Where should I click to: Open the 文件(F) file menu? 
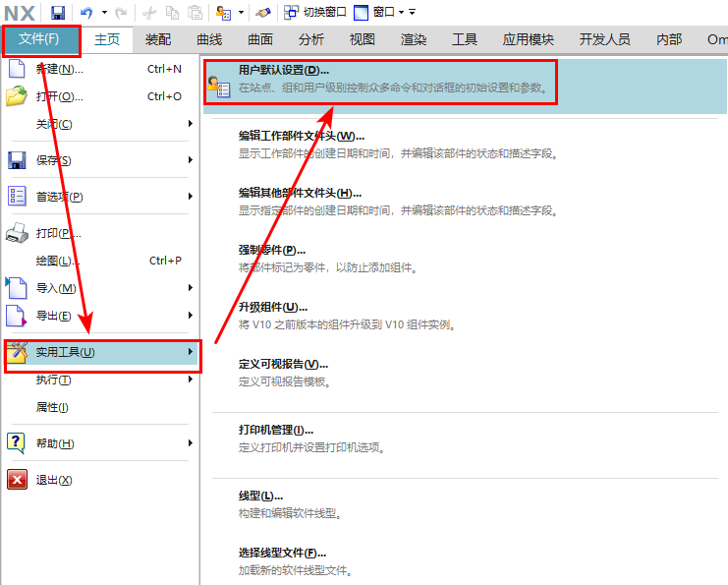39,39
